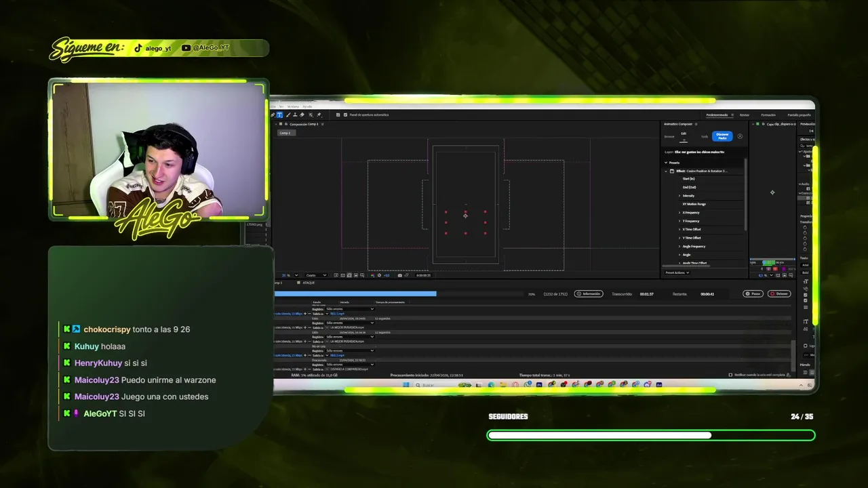The width and height of the screenshot is (868, 488).
Task: Switch to the Revisar workspace
Action: (745, 115)
